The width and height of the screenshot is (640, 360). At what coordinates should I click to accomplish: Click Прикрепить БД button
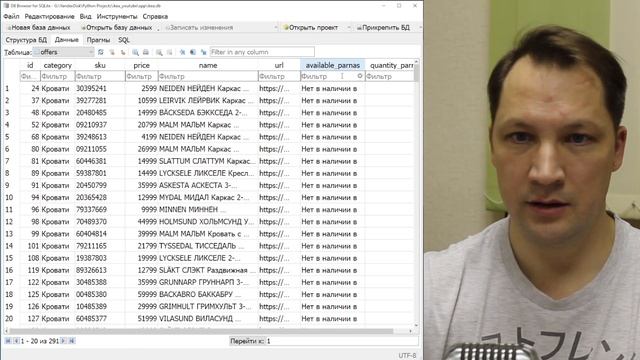(383, 27)
